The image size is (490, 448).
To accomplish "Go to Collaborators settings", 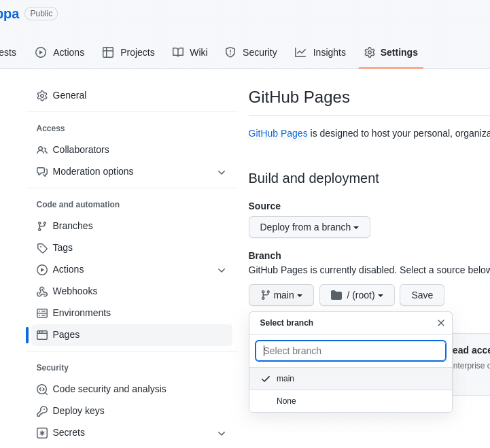I will (132, 150).
